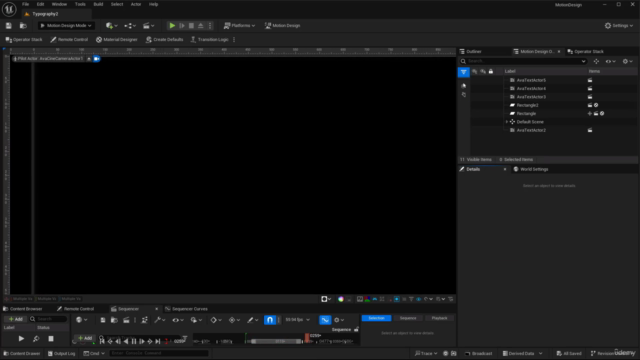Screen dimensions: 640x360
Task: Open the add content dropdown in the main toolbar
Action: [x=111, y=26]
